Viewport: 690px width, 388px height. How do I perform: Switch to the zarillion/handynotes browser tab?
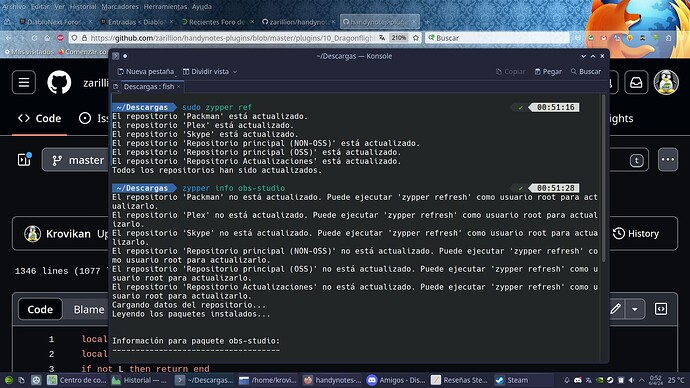pos(297,22)
